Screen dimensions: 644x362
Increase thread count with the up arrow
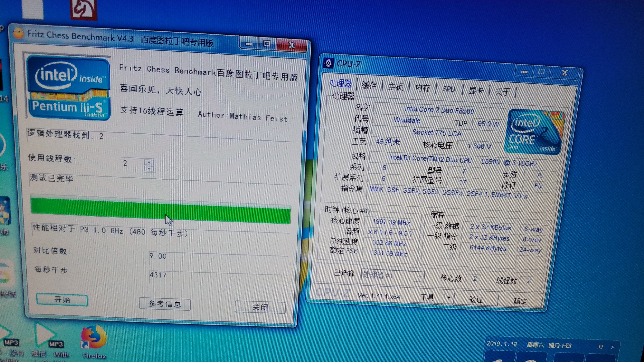[149, 162]
